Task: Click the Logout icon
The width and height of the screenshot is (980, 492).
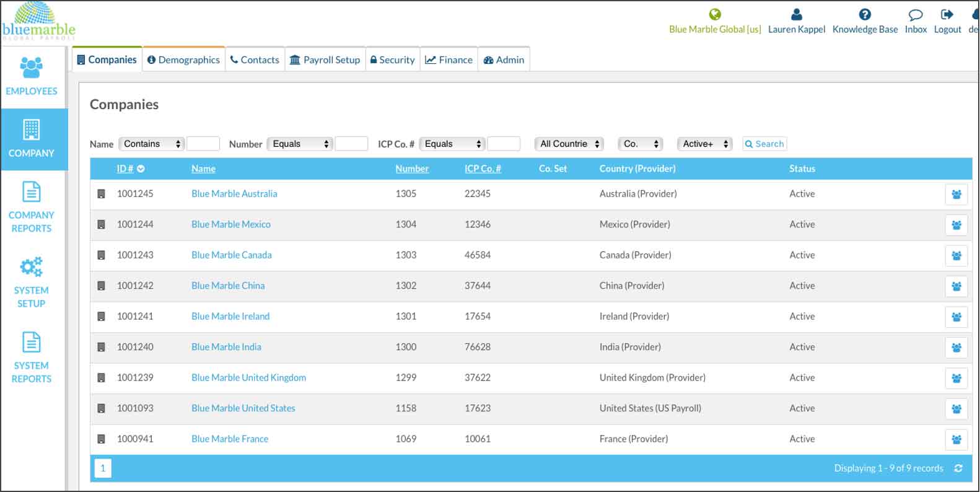Action: coord(947,14)
